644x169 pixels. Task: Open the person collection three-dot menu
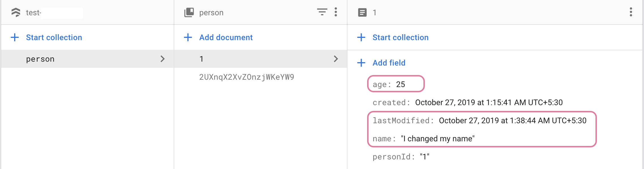[x=336, y=12]
